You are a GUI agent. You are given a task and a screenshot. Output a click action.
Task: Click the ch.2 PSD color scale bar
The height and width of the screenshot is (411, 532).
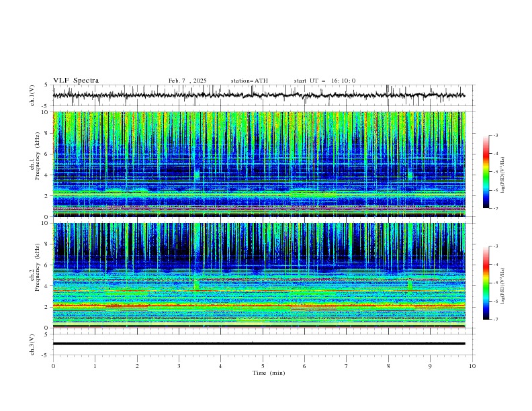click(486, 283)
